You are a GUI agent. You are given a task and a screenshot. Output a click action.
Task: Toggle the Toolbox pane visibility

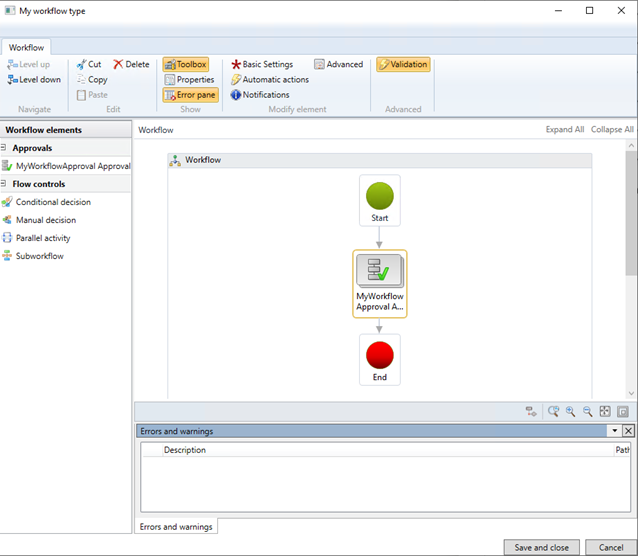point(186,64)
